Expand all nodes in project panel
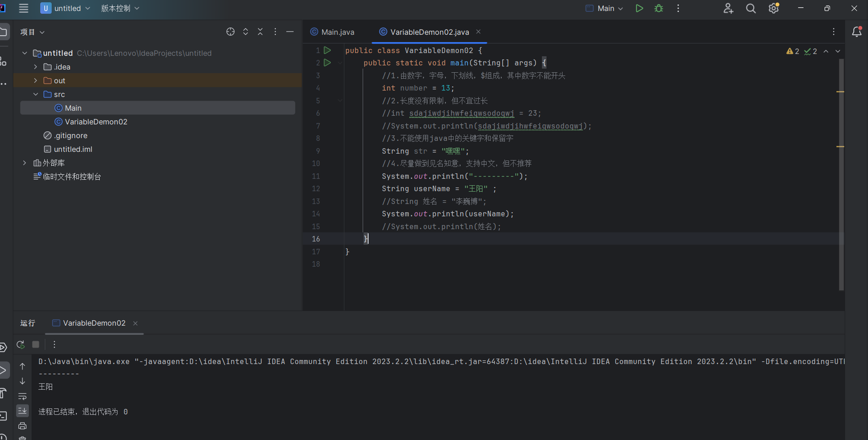The image size is (868, 440). click(246, 32)
